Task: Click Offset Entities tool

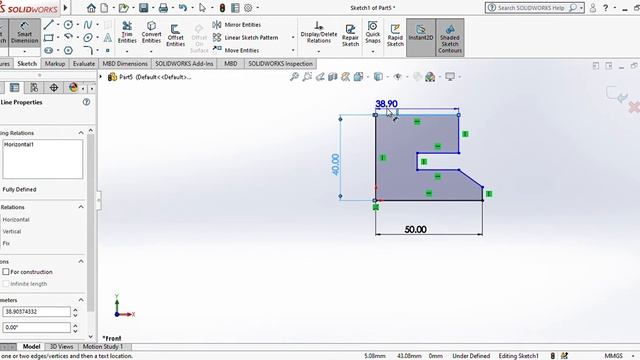Action: 176,35
